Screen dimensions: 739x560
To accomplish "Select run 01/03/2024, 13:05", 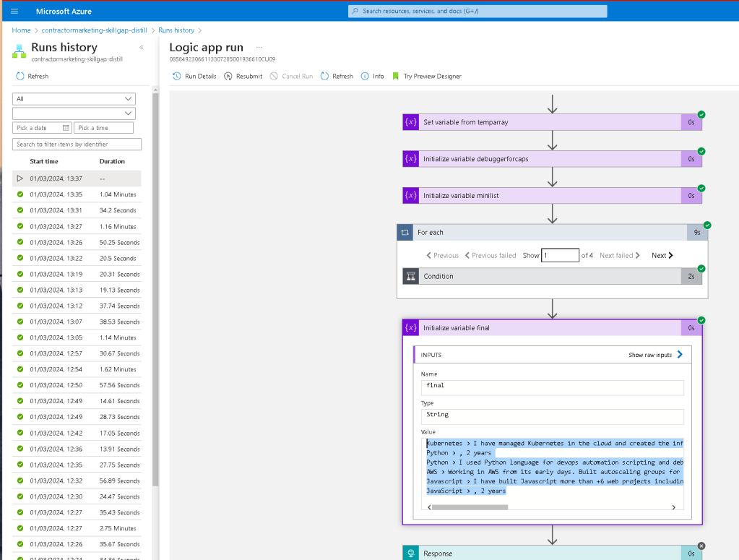I will click(77, 337).
